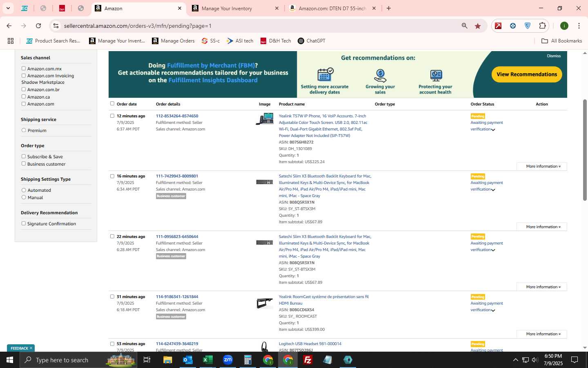Open the browser zoom magnifier icon
The height and width of the screenshot is (368, 588).
(x=464, y=26)
